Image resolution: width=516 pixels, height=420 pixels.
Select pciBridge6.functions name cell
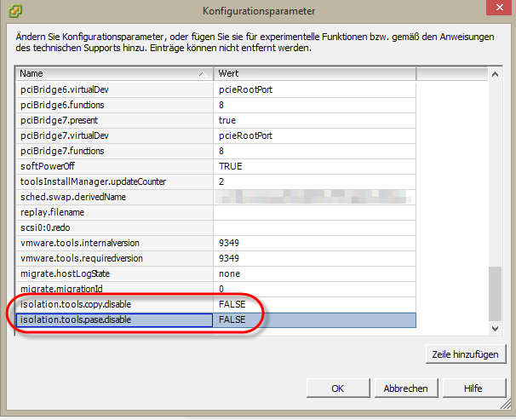(x=114, y=105)
